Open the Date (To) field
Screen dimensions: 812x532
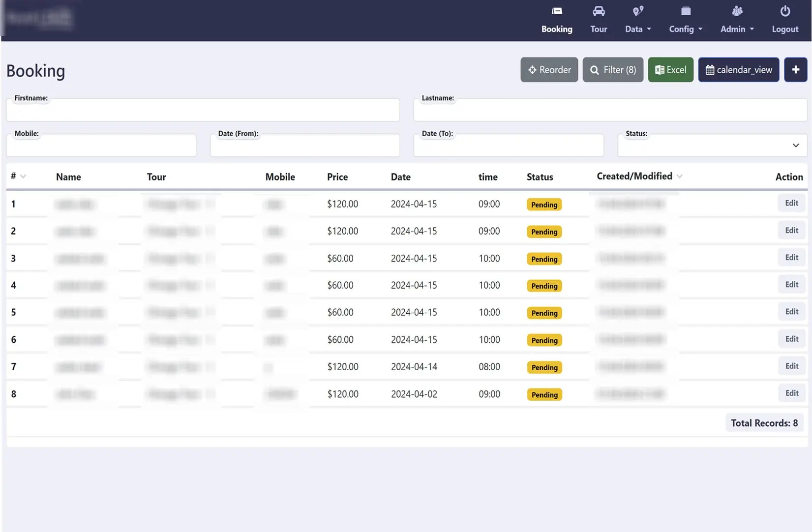pyautogui.click(x=508, y=146)
